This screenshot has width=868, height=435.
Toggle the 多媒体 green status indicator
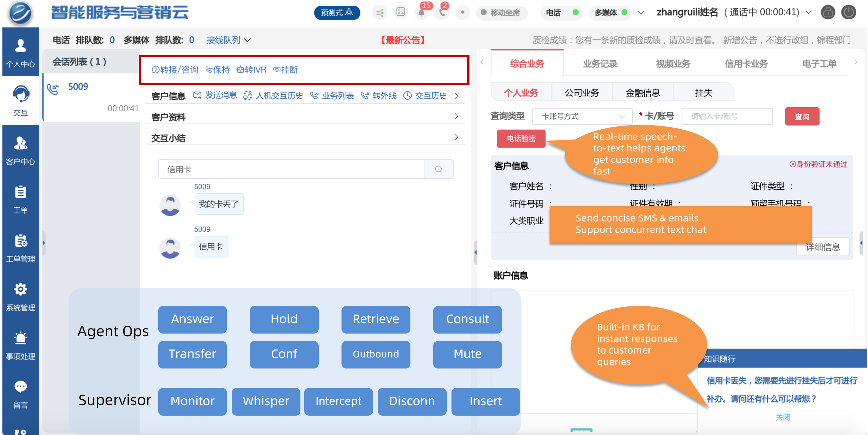(x=624, y=13)
